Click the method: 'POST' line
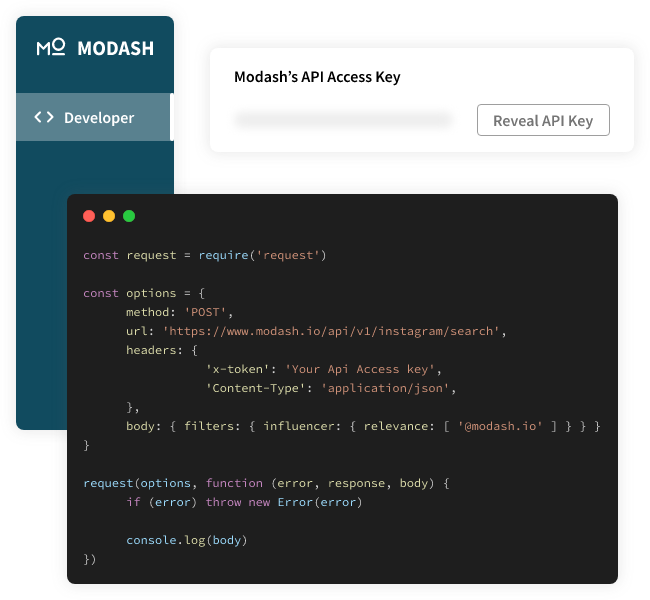The image size is (650, 600). 179,312
